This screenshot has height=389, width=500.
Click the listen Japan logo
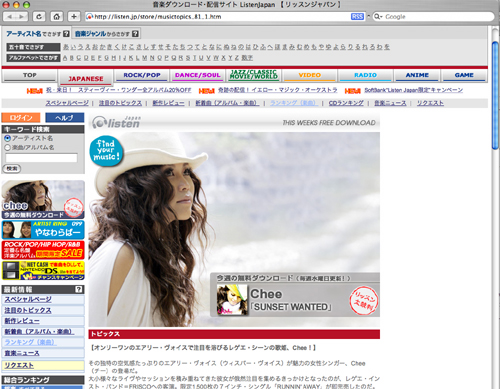tap(117, 123)
